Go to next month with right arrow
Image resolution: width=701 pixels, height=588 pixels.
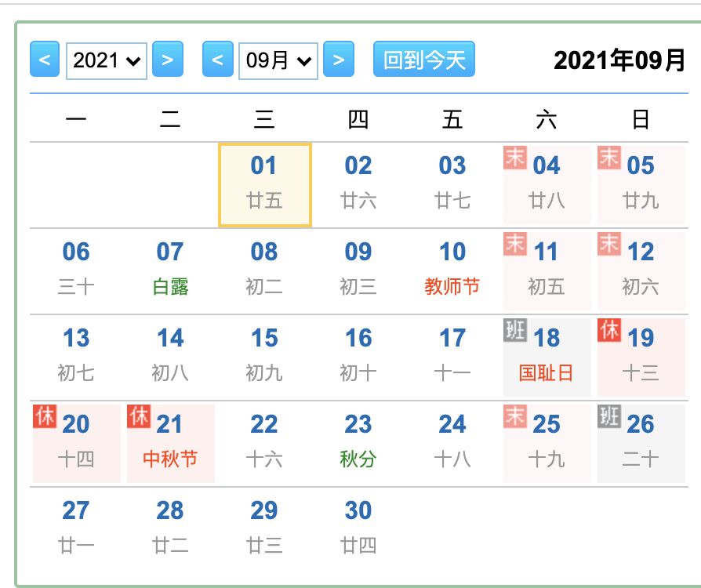click(x=339, y=59)
